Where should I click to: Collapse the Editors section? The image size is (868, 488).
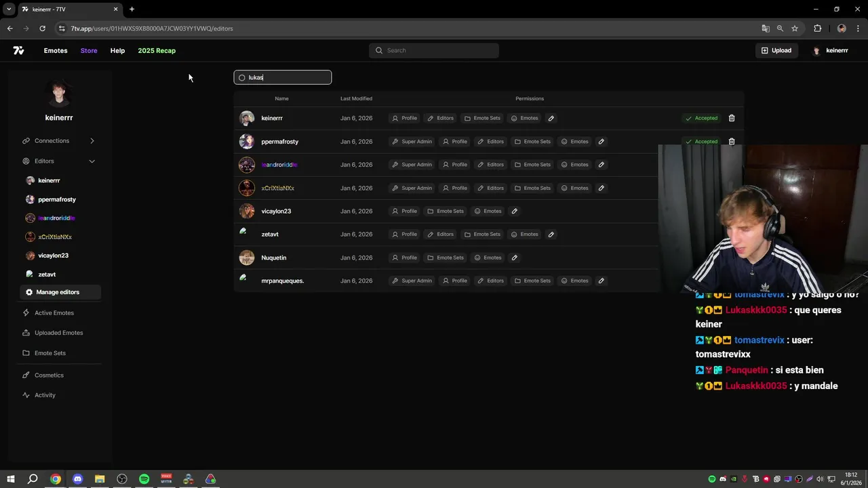58,161
